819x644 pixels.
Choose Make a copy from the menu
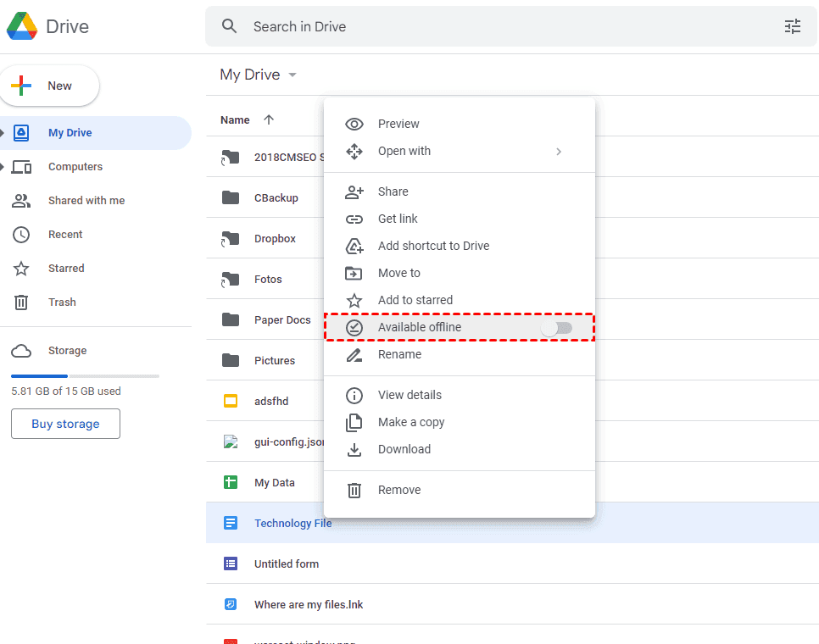(x=413, y=422)
